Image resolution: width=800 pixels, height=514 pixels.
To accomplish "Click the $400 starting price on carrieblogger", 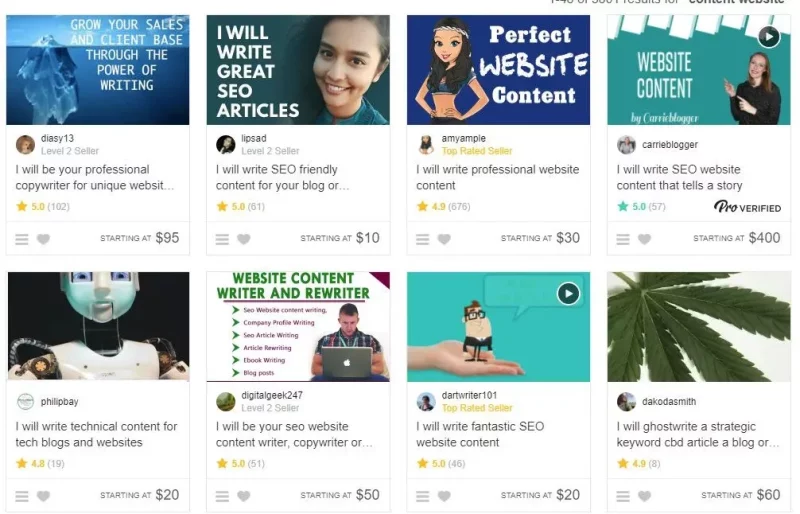I will (764, 238).
